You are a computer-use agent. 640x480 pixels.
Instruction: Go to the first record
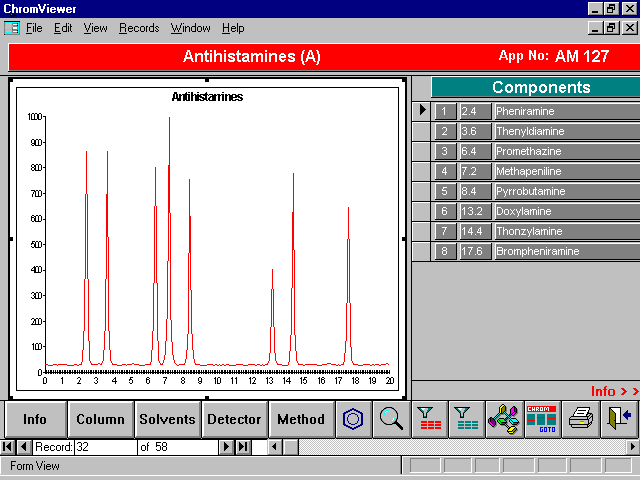(7, 447)
